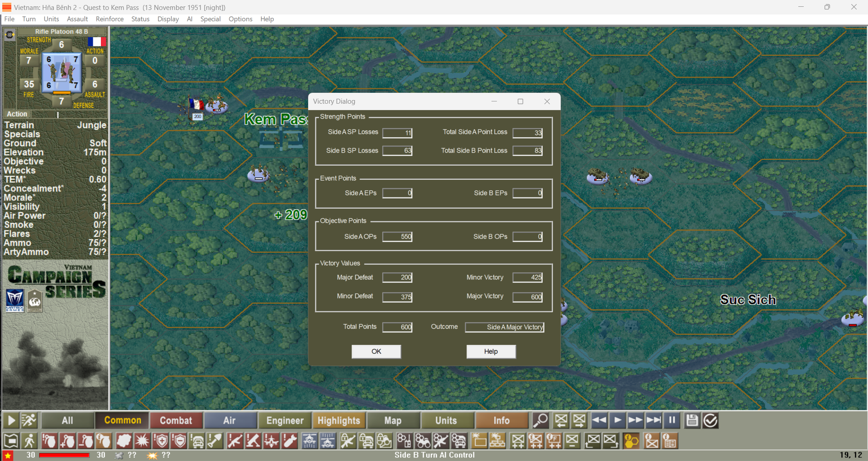Click the first blue helicopter icon
The width and height of the screenshot is (868, 461).
310,441
